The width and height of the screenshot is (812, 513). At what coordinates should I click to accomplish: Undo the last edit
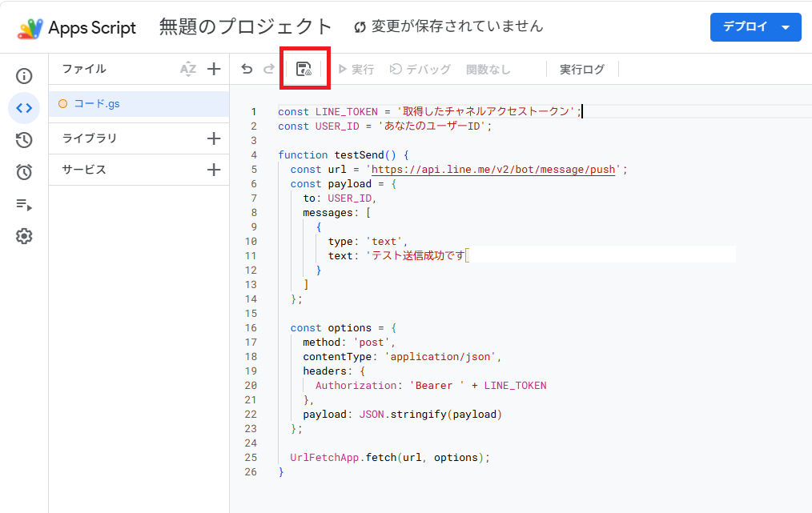pyautogui.click(x=247, y=69)
